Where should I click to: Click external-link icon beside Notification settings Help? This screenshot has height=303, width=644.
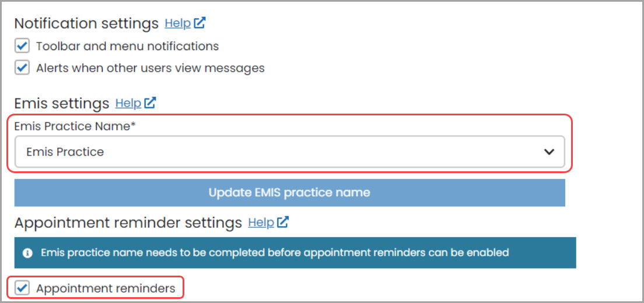[200, 23]
